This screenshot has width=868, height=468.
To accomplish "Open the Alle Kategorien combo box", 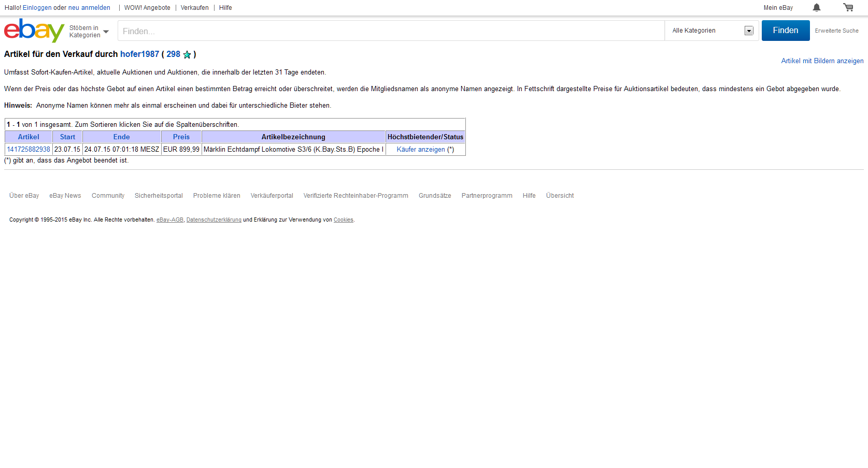I will pyautogui.click(x=712, y=31).
